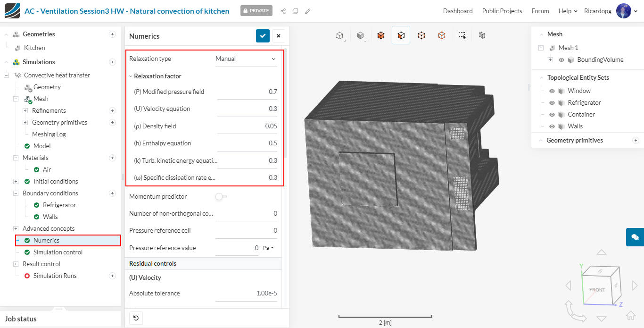
Task: Close the Numerics panel
Action: tap(278, 36)
